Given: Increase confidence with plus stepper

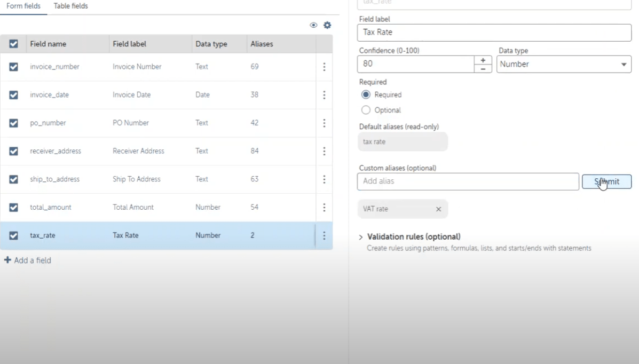Looking at the screenshot, I should click(483, 60).
